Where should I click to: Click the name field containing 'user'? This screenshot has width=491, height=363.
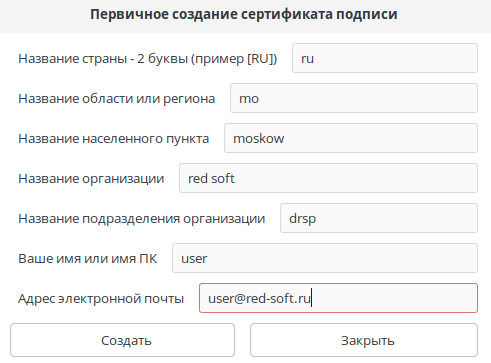[x=325, y=258]
